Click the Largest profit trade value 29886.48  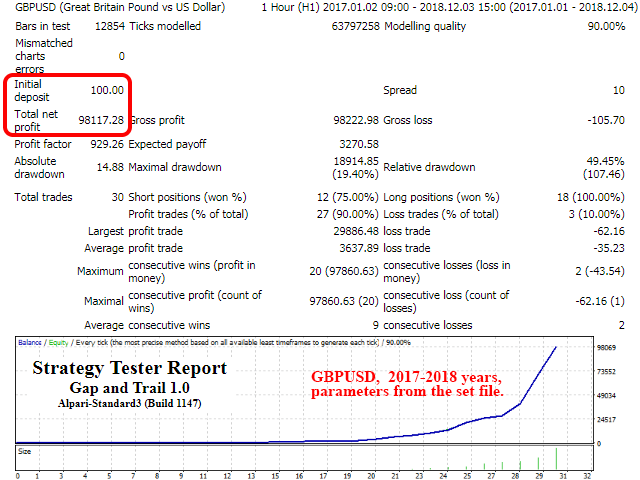click(348, 231)
